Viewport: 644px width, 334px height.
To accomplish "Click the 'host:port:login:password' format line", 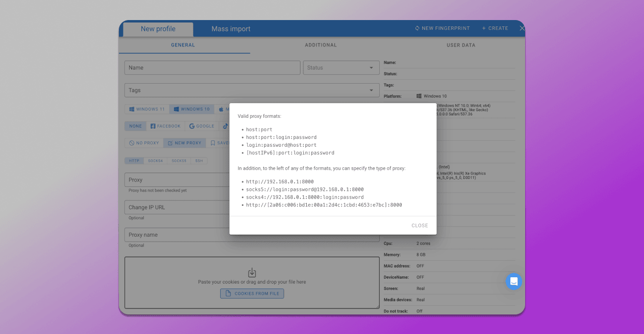I will coord(281,137).
